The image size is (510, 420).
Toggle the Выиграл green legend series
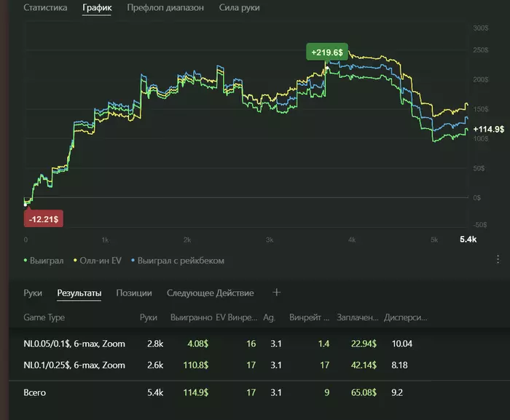[44, 261]
